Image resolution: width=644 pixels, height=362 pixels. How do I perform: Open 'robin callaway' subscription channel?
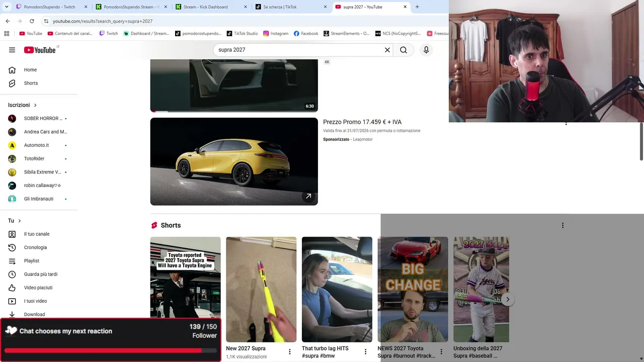click(x=39, y=186)
